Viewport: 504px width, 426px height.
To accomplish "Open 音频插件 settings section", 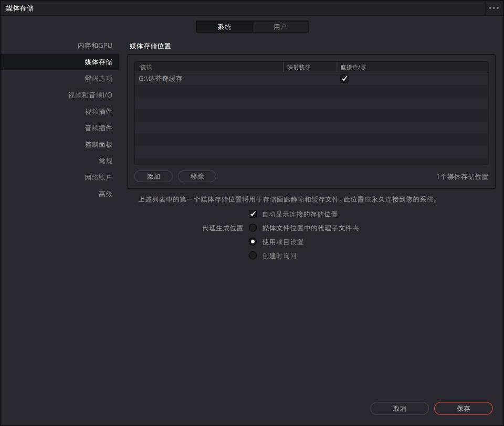I will 98,128.
